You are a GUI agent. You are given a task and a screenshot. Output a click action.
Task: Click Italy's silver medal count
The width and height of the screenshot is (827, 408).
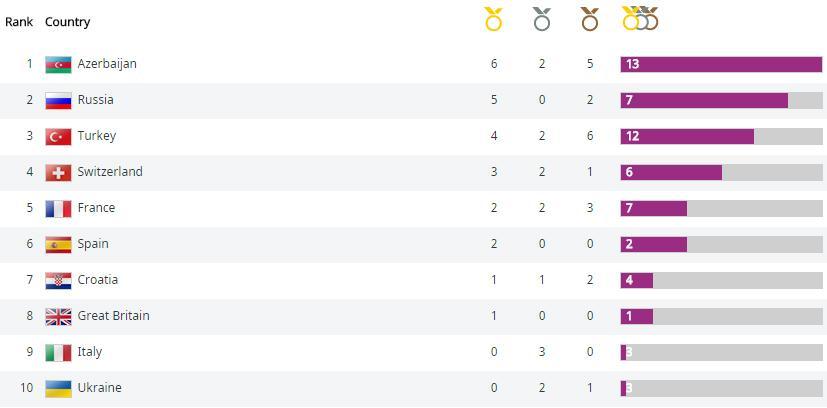click(x=542, y=352)
